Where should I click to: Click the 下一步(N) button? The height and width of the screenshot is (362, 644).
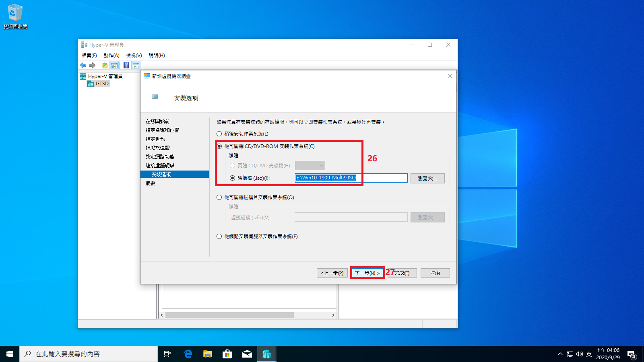point(367,273)
